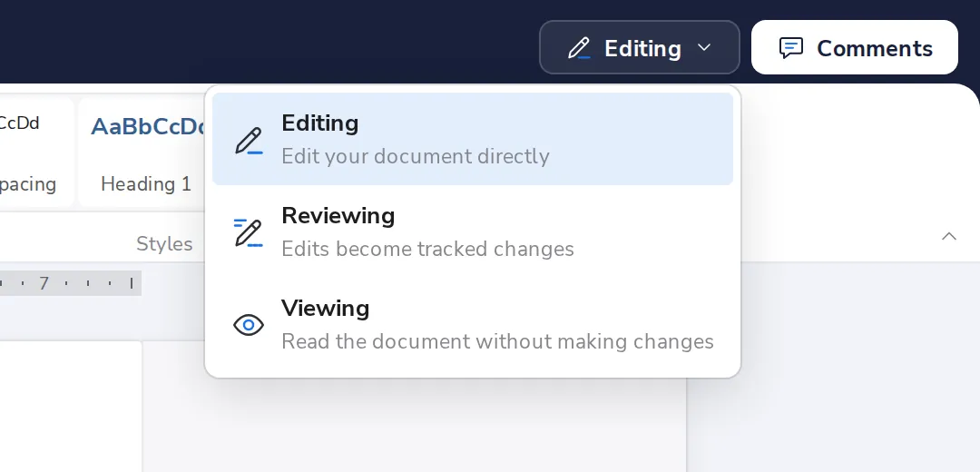Screen dimensions: 980x472
Task: Click the white document page area
Action: (x=71, y=407)
